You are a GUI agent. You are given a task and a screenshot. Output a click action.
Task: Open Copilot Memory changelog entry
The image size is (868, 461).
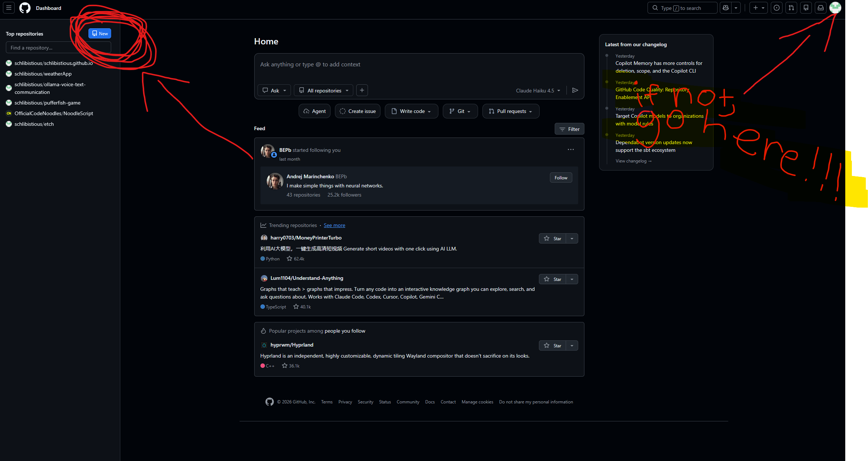[x=659, y=67]
